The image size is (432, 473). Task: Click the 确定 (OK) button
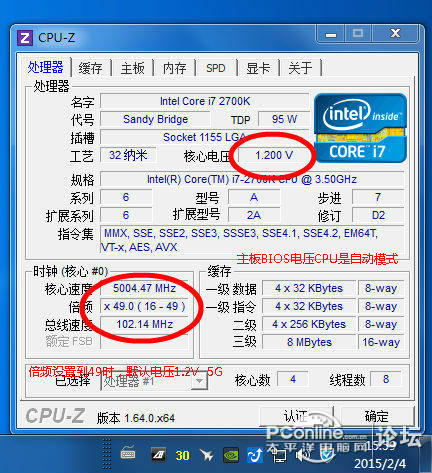[377, 416]
